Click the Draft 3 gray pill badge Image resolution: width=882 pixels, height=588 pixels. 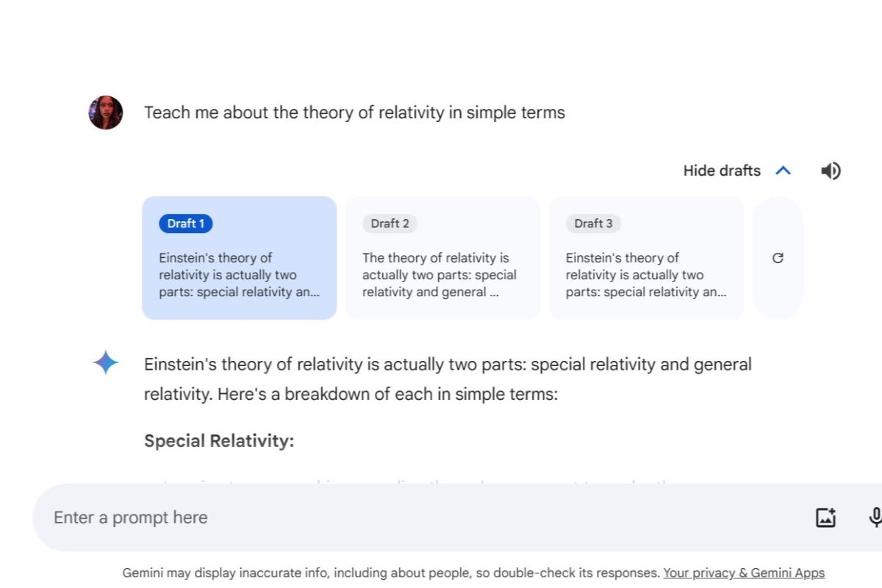pos(593,223)
